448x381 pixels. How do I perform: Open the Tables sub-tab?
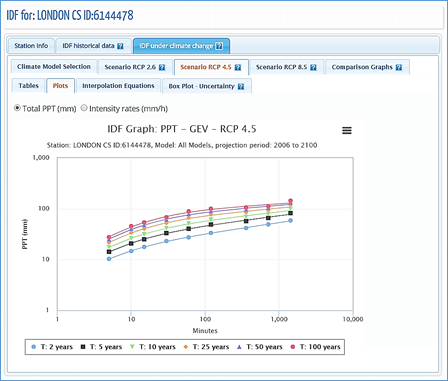point(28,86)
